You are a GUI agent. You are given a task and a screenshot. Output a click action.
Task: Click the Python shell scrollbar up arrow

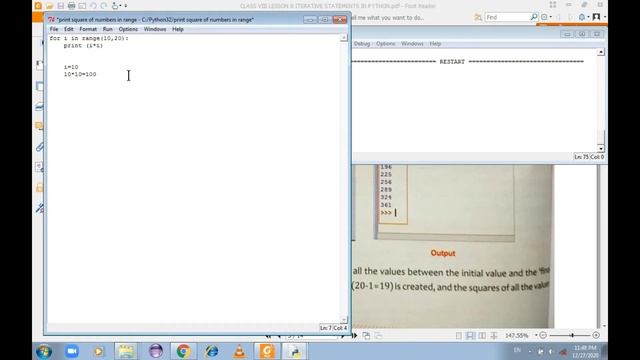(x=600, y=52)
